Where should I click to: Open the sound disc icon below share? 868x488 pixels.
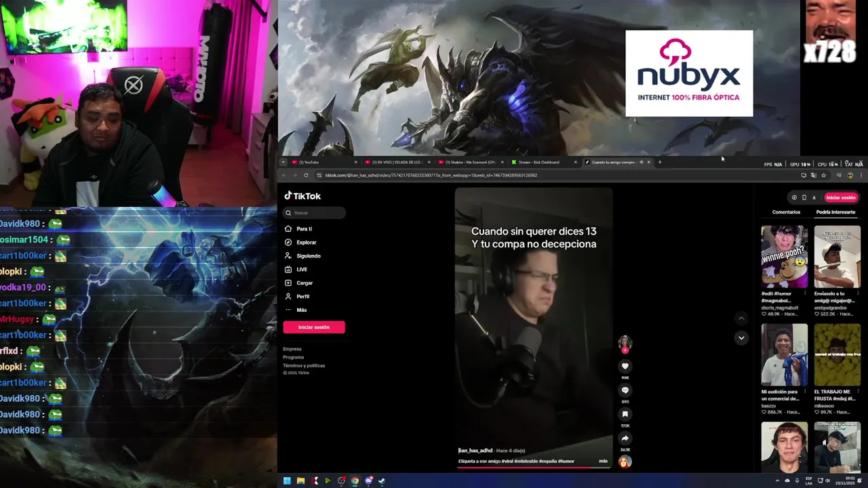(625, 462)
